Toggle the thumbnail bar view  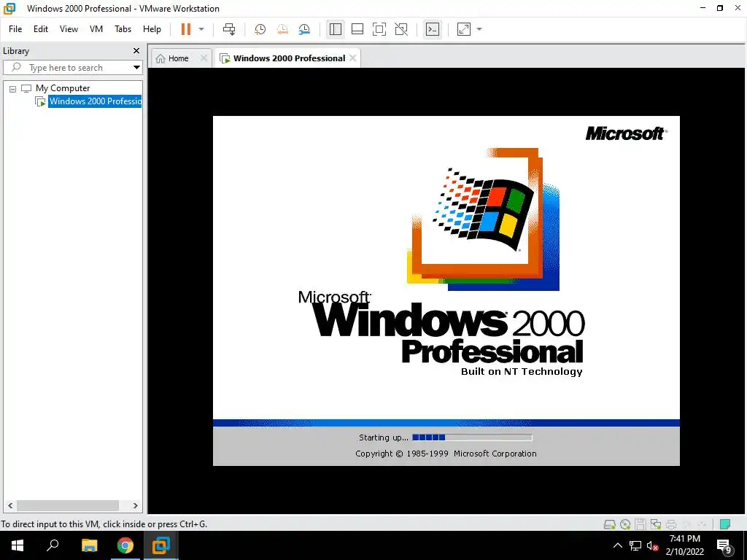[357, 29]
